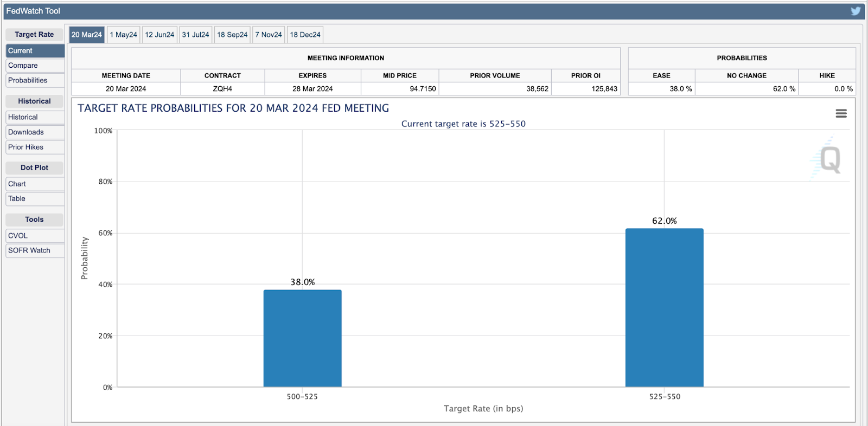Click the 28 Mar 2024 expiry cell
This screenshot has height=426, width=868.
click(x=312, y=89)
